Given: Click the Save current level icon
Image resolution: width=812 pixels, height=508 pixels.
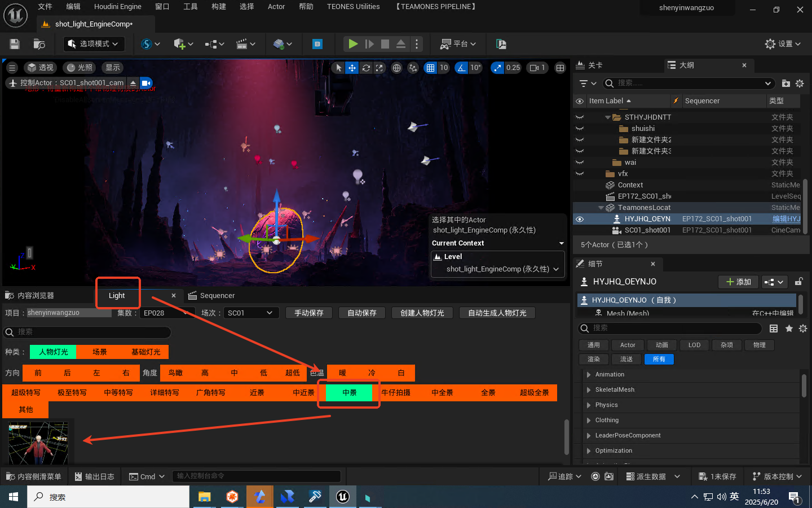Looking at the screenshot, I should [15, 44].
